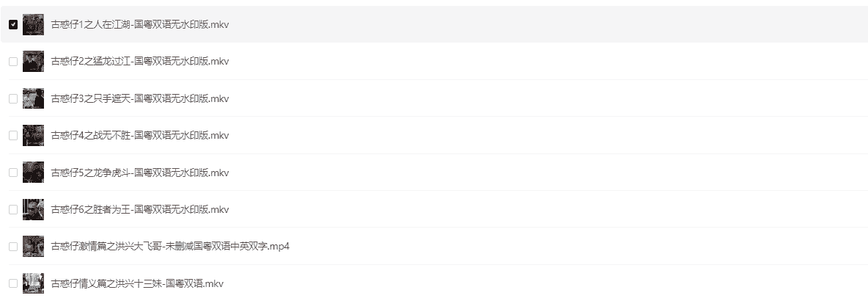
Task: Click the thumbnail of 古惑仔1之人在江湖
Action: pyautogui.click(x=33, y=24)
